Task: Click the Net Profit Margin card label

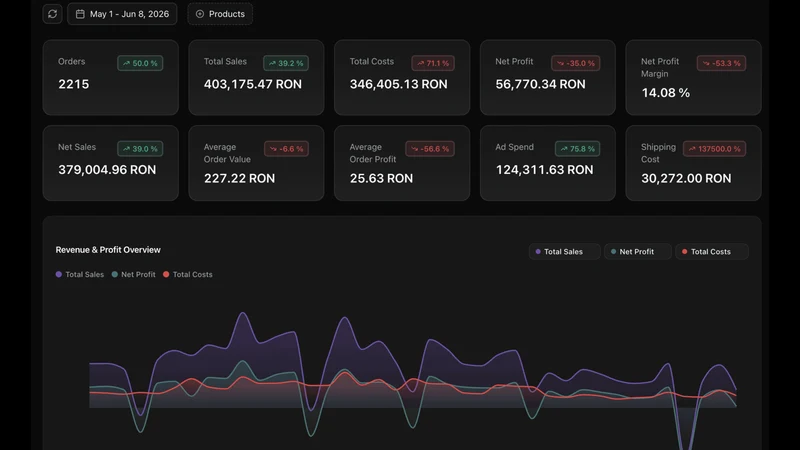Action: point(660,67)
